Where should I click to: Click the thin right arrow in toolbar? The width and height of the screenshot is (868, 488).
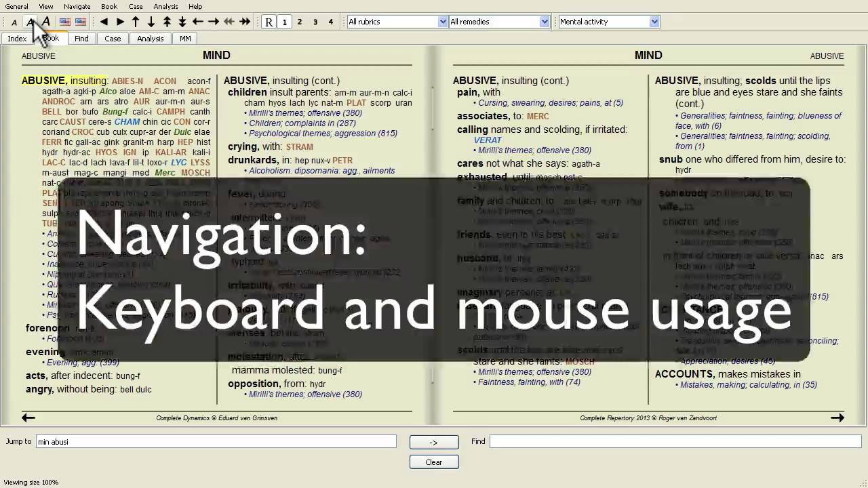[214, 22]
